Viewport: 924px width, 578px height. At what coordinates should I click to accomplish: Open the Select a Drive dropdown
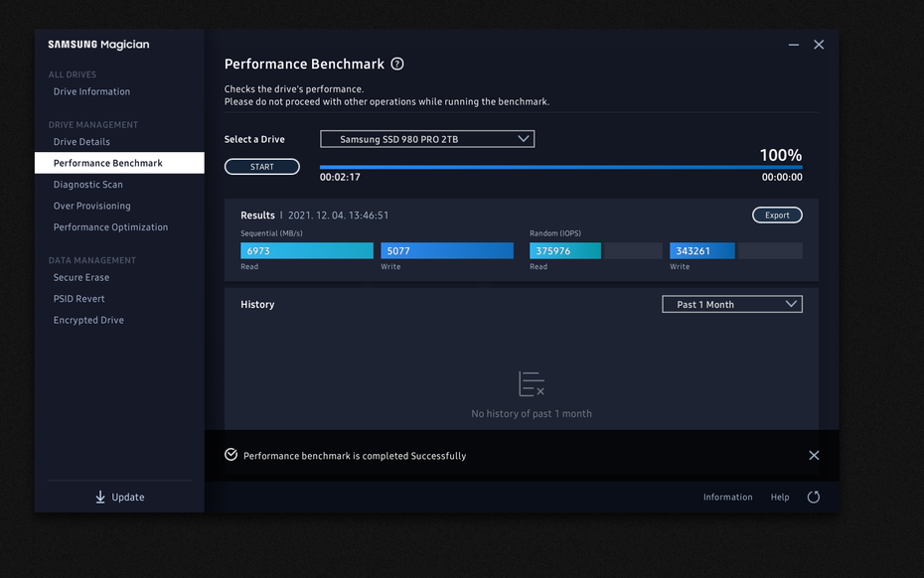point(427,139)
